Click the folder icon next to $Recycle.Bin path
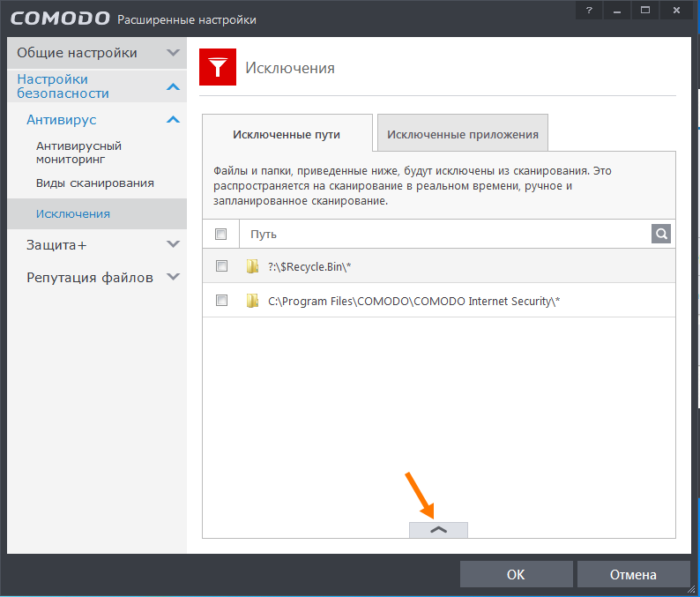 [252, 266]
